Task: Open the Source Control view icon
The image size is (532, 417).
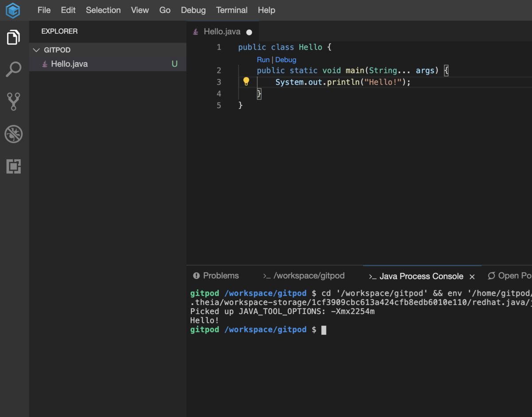Action: coord(14,102)
